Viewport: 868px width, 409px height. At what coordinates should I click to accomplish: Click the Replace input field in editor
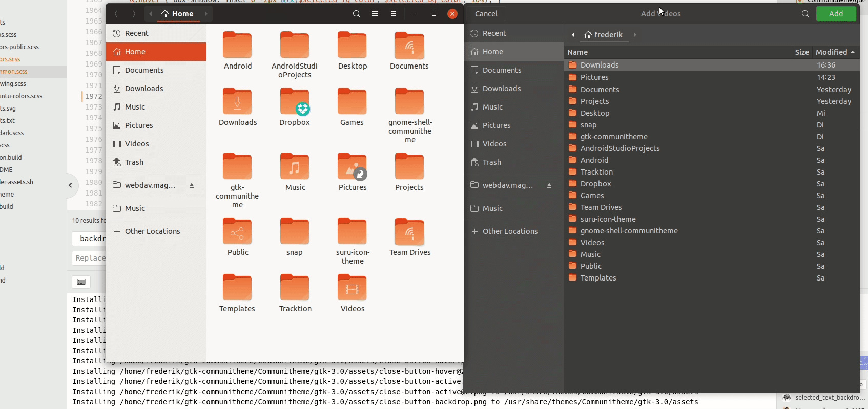point(89,258)
